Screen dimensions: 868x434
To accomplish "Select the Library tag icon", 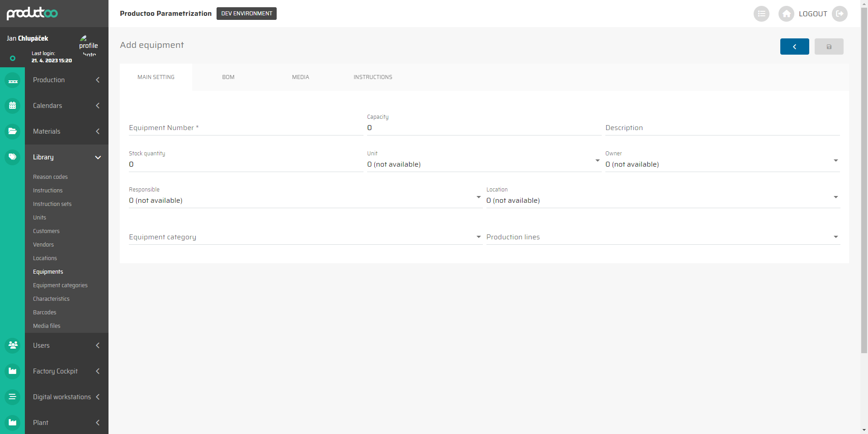I will pos(13,157).
